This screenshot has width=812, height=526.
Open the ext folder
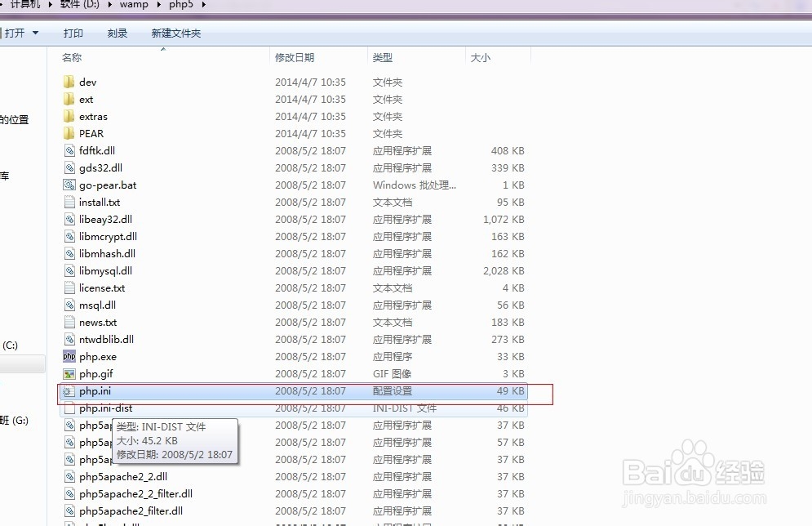pyautogui.click(x=86, y=99)
